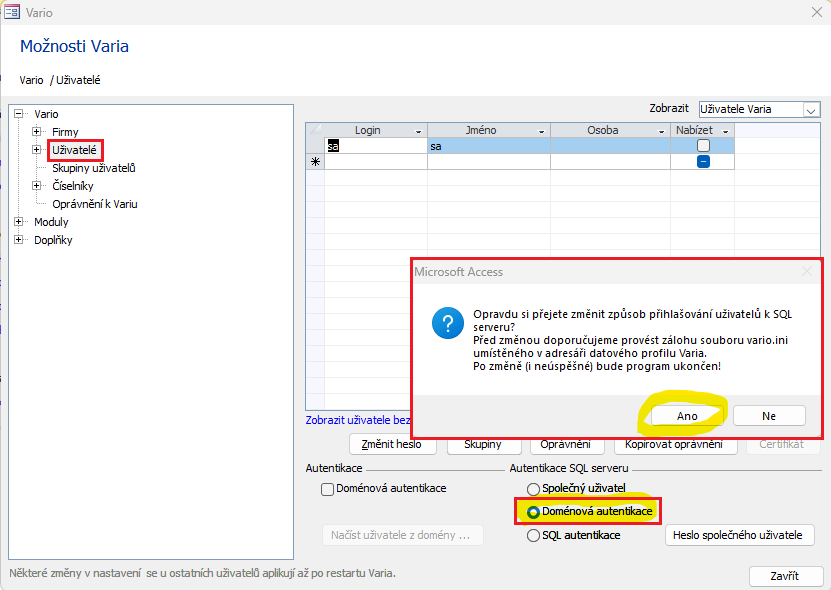The height and width of the screenshot is (590, 831).
Task: Choose the SQL autentikace radio option
Action: point(534,536)
